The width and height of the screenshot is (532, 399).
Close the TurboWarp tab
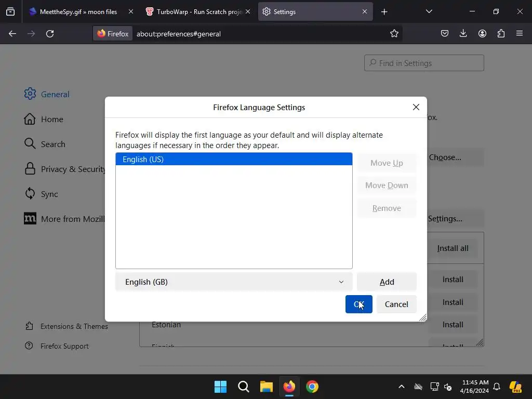point(248,11)
